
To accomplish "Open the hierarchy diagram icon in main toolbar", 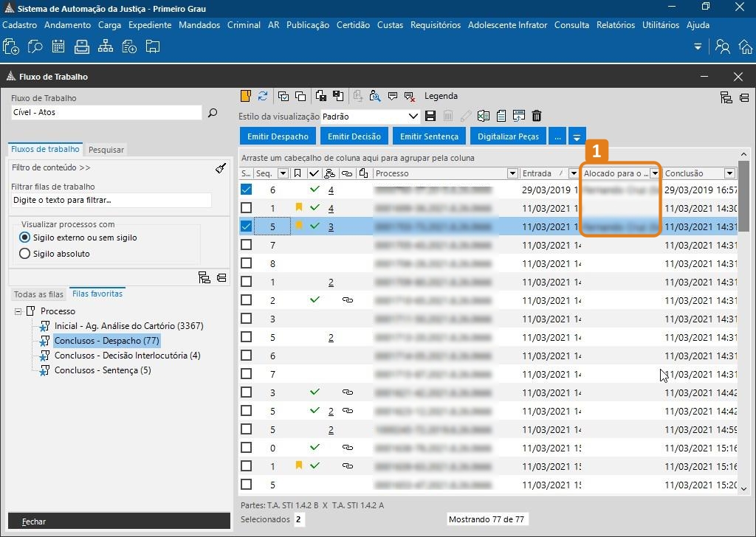I will pos(106,47).
